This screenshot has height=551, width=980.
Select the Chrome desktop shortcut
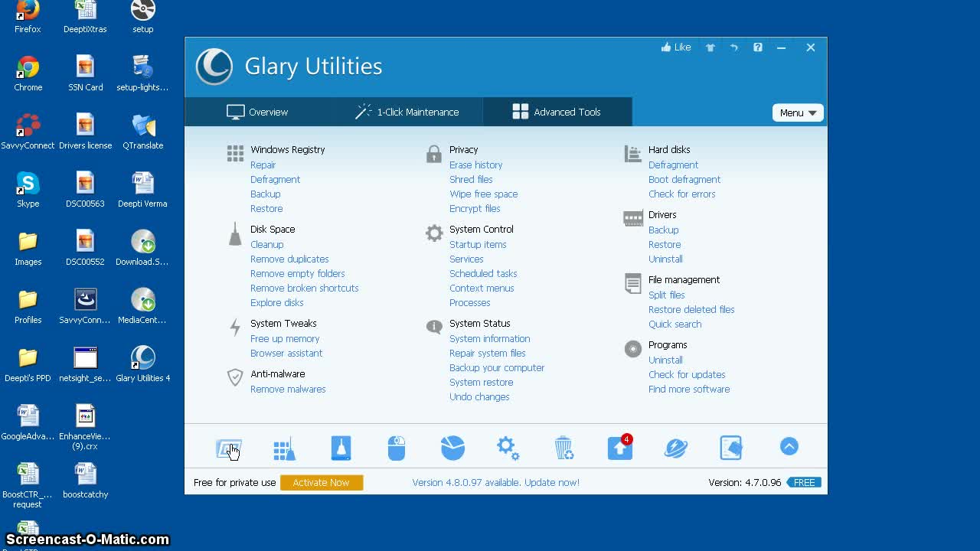pos(28,74)
